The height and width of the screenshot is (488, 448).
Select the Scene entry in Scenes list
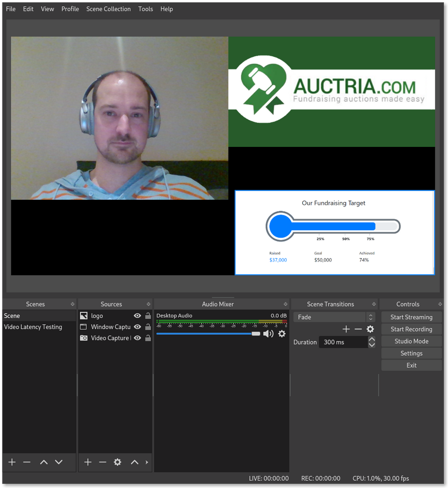[39, 316]
